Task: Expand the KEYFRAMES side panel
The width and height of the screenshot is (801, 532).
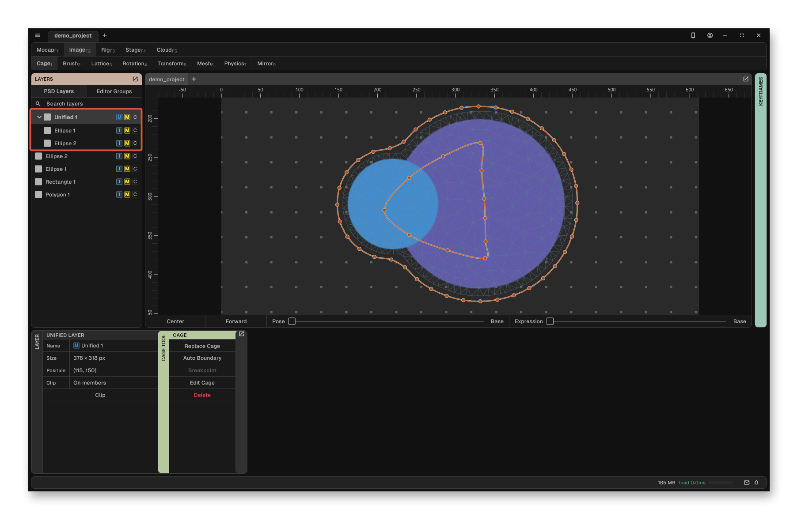Action: (x=760, y=200)
